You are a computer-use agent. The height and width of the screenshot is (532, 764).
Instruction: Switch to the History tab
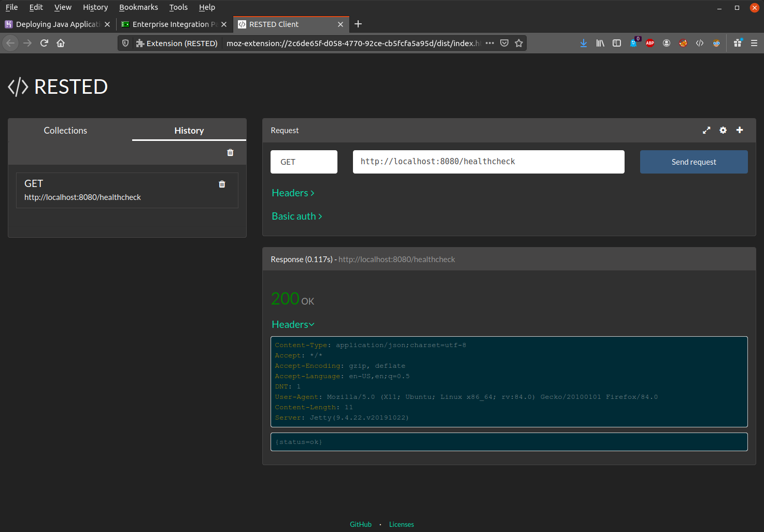pyautogui.click(x=189, y=131)
